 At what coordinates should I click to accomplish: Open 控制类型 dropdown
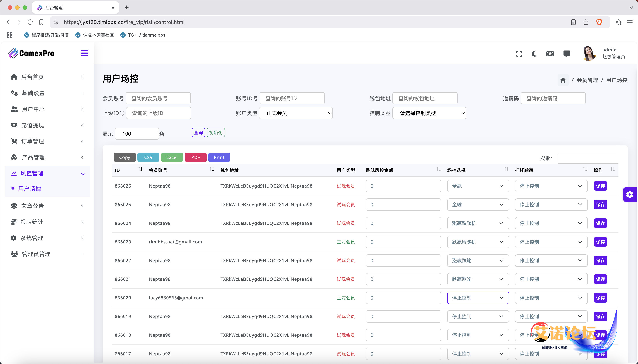pos(430,113)
